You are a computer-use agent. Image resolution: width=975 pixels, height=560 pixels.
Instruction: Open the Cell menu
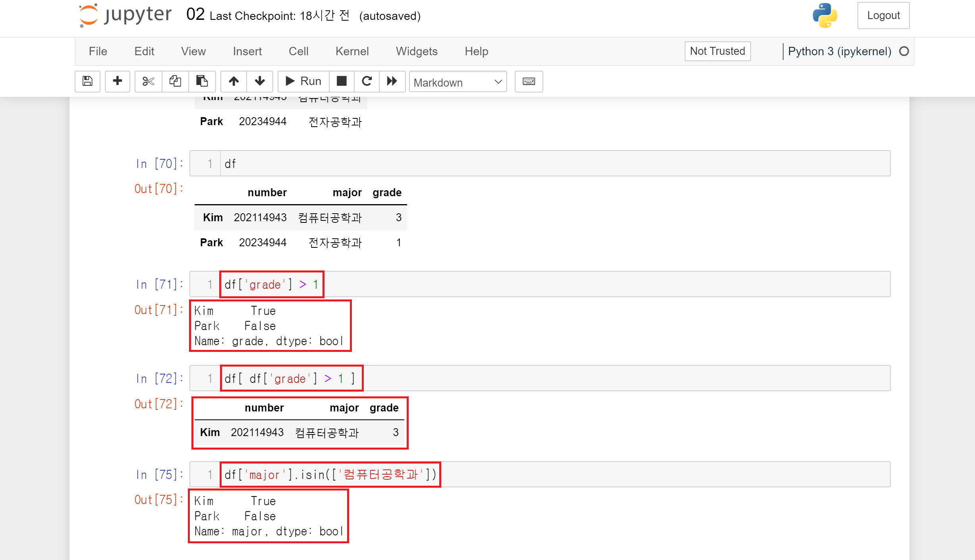point(298,51)
